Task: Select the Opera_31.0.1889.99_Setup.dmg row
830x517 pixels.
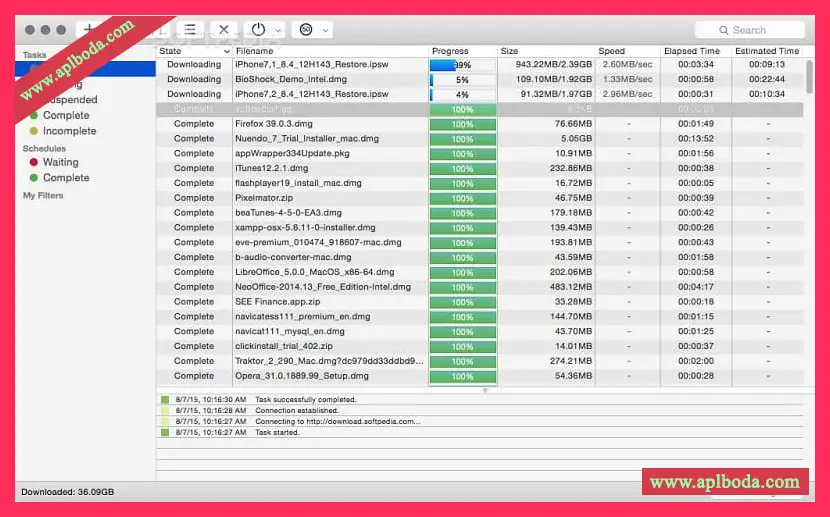Action: (480, 376)
